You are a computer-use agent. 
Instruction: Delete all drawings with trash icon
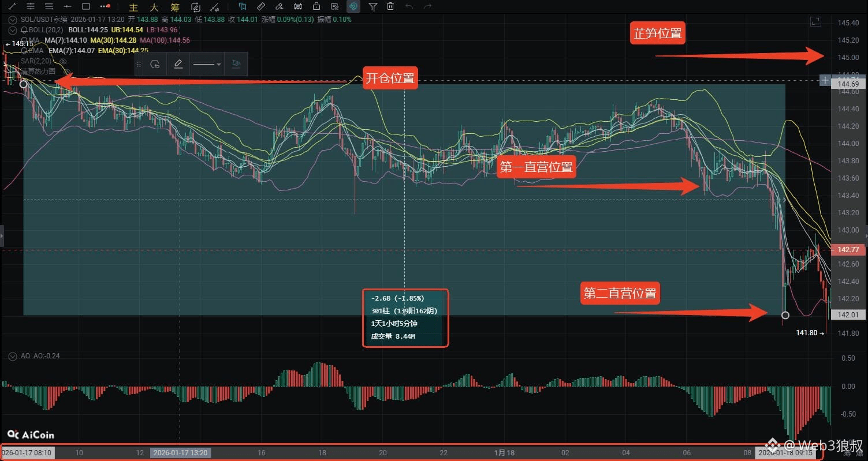(x=390, y=6)
